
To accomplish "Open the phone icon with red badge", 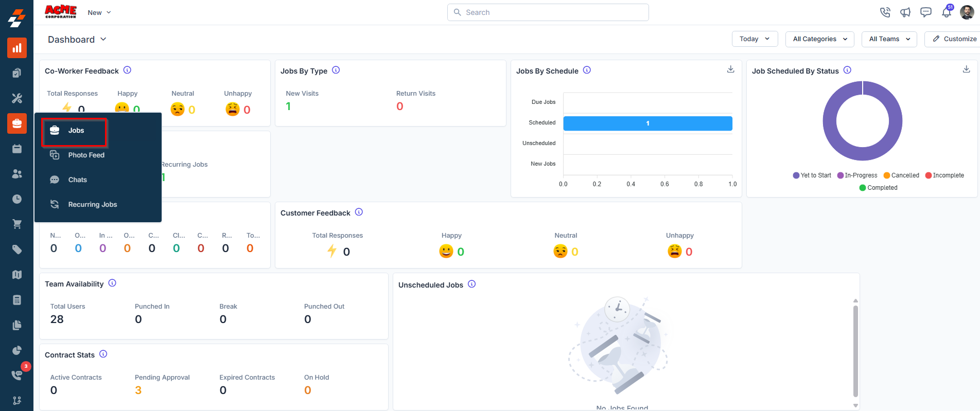I will (17, 375).
